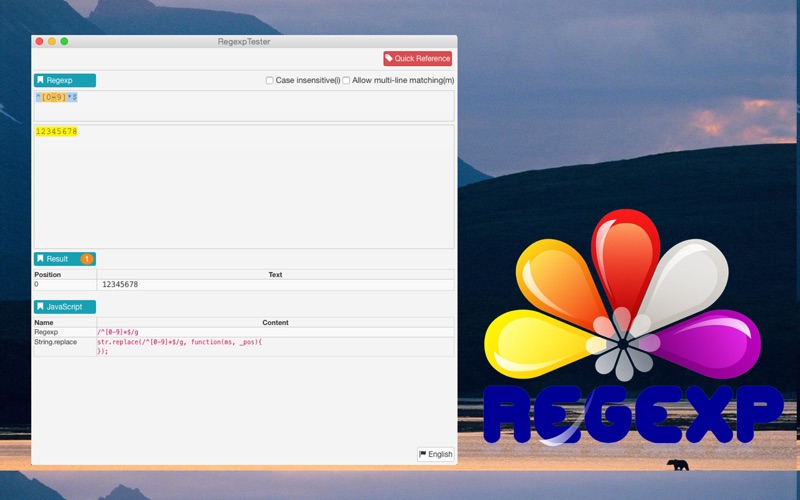The width and height of the screenshot is (800, 500).
Task: Click the flag icon beside English
Action: [x=422, y=454]
